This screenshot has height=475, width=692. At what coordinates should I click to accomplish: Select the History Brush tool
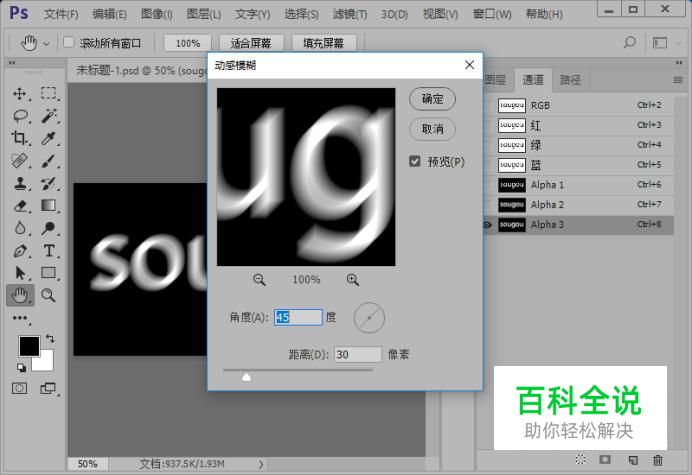click(49, 183)
